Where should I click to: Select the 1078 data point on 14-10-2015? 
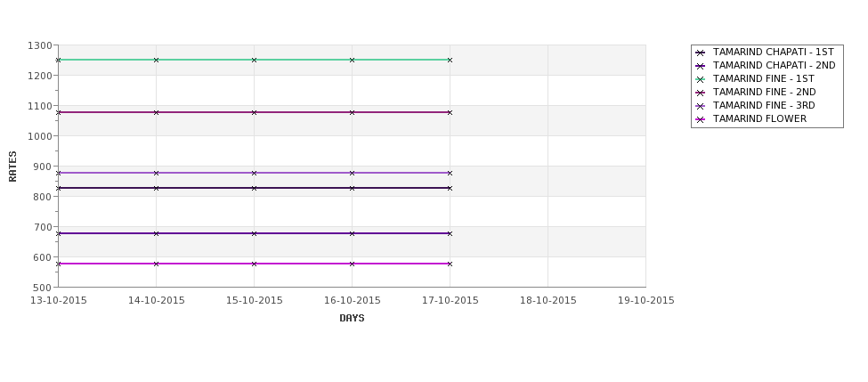156,112
